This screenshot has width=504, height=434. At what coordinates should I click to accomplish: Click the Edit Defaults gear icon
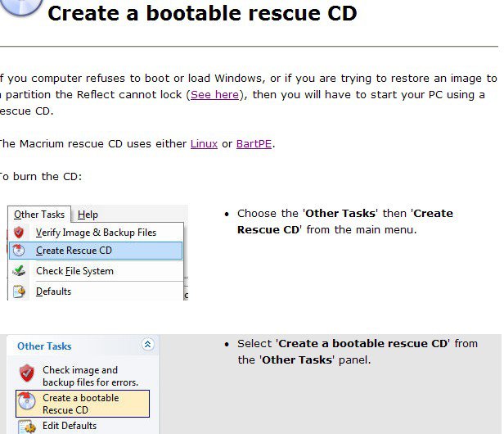[x=27, y=427]
